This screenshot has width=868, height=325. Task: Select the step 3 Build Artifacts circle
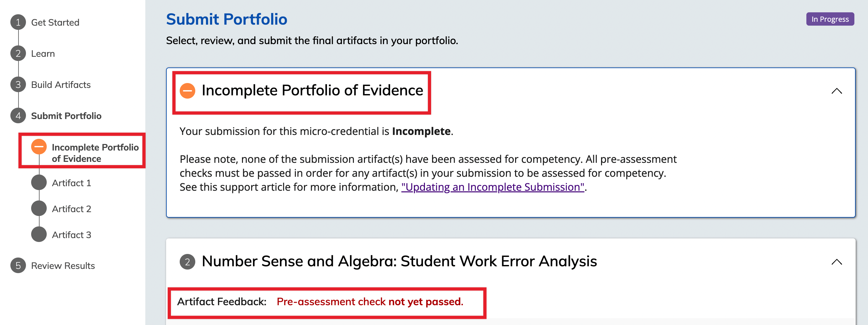18,85
